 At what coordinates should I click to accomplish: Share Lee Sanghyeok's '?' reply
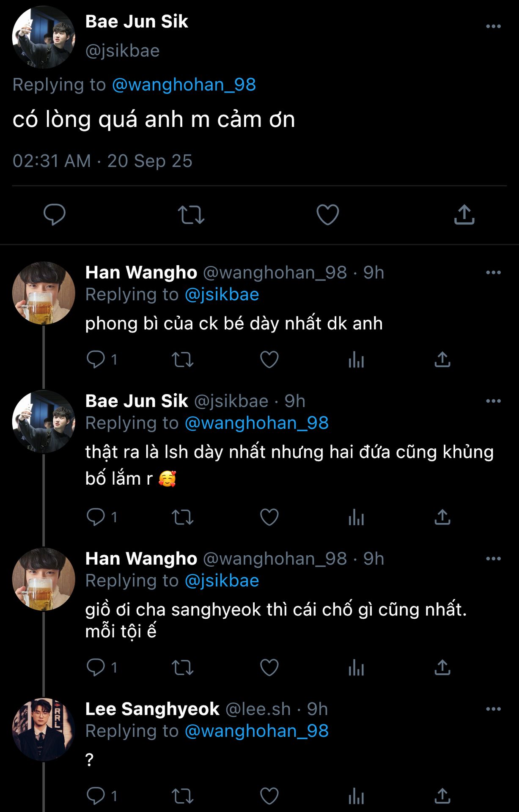pyautogui.click(x=442, y=796)
